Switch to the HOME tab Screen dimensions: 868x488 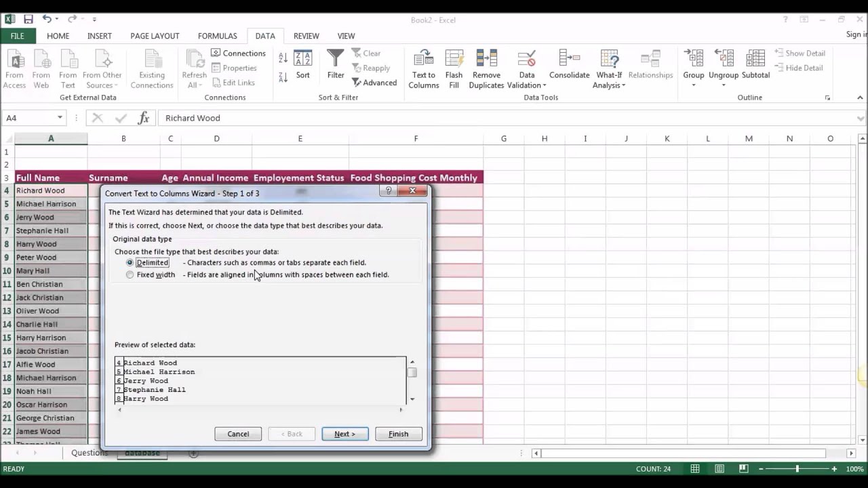[x=58, y=36]
